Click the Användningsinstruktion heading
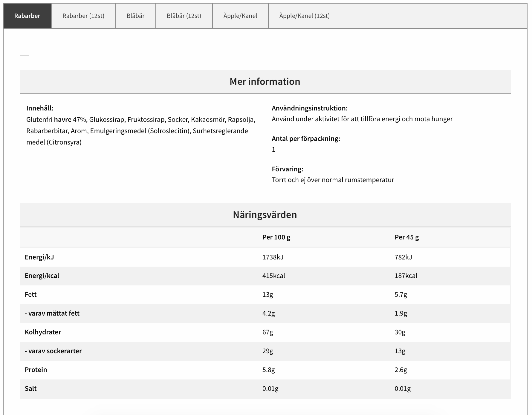This screenshot has width=532, height=415. click(x=310, y=108)
